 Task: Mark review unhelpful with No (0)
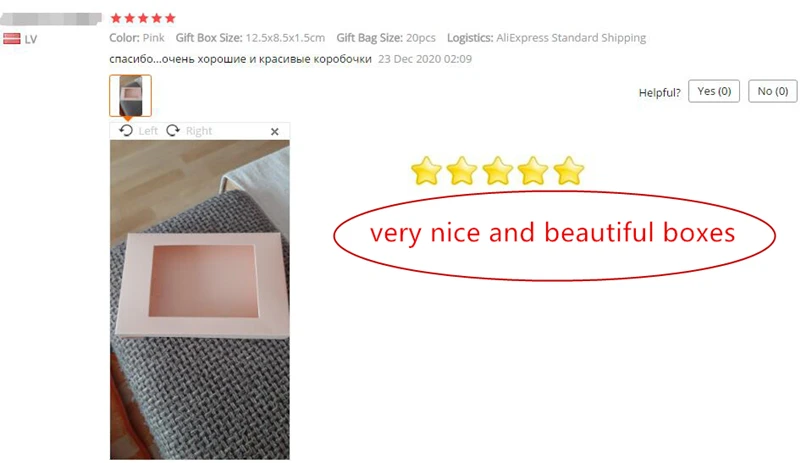772,91
